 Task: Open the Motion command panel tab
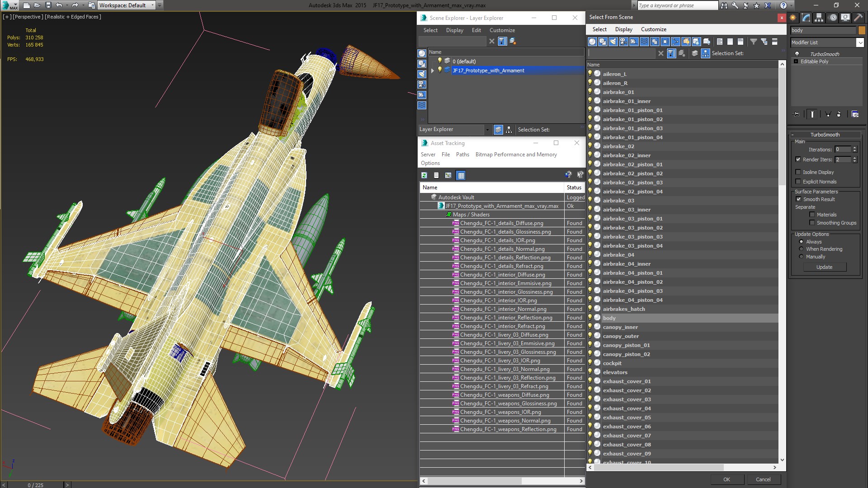(833, 18)
